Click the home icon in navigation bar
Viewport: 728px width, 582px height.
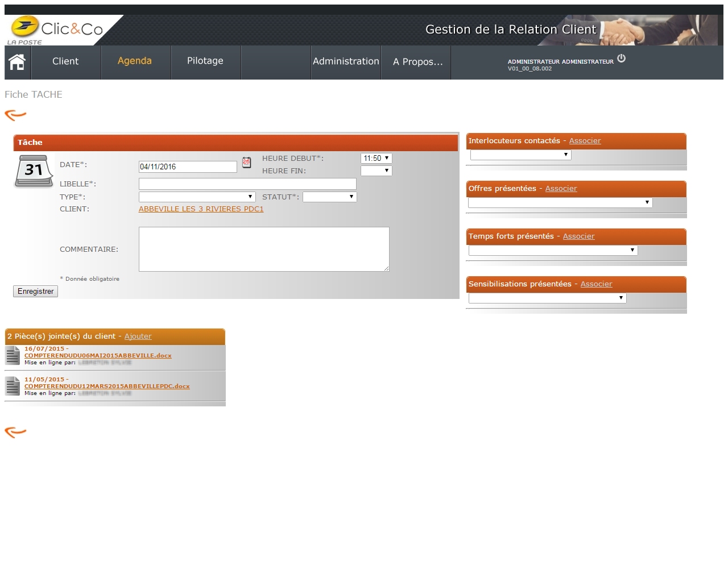pyautogui.click(x=17, y=62)
